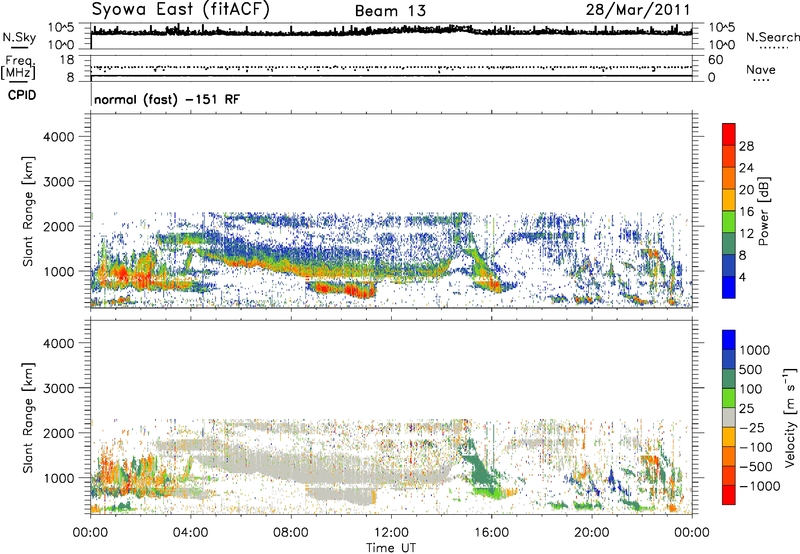
Task: Click the "1000" value on velocity colorbar
Action: [x=755, y=350]
